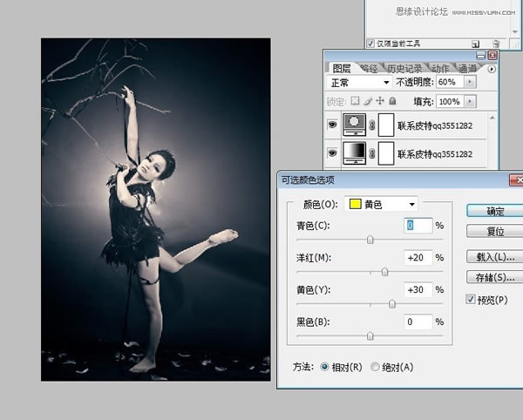Click the 黑色(B) slider handle
This screenshot has height=420, width=523.
(370, 336)
